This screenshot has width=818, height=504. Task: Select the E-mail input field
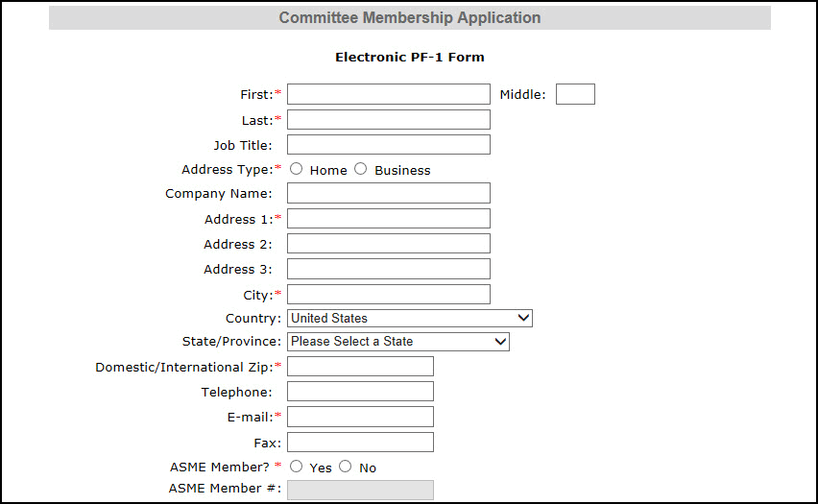click(360, 417)
